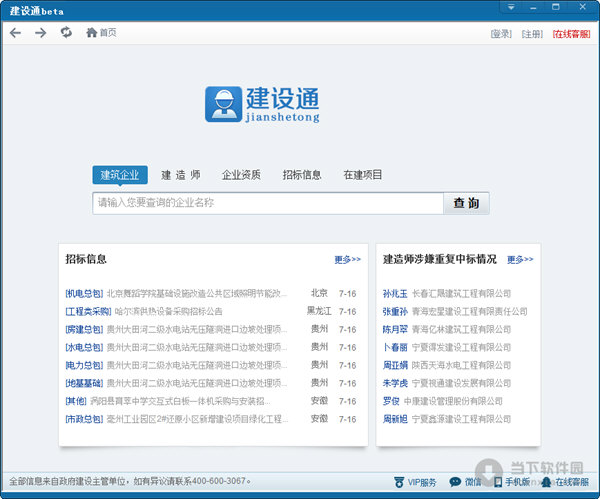
Task: Click company 陕西天海水电工程有限公司
Action: 461,365
